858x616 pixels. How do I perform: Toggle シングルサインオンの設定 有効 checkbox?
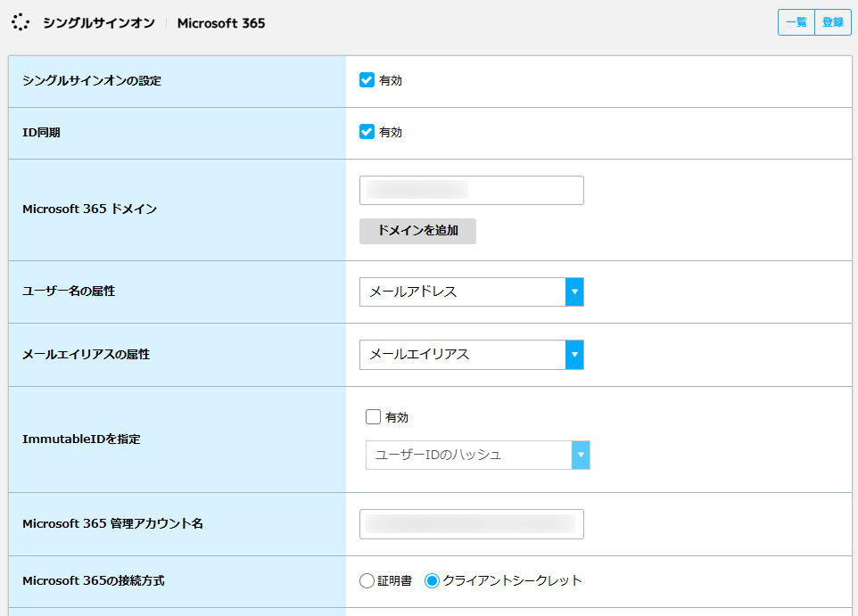tap(367, 80)
